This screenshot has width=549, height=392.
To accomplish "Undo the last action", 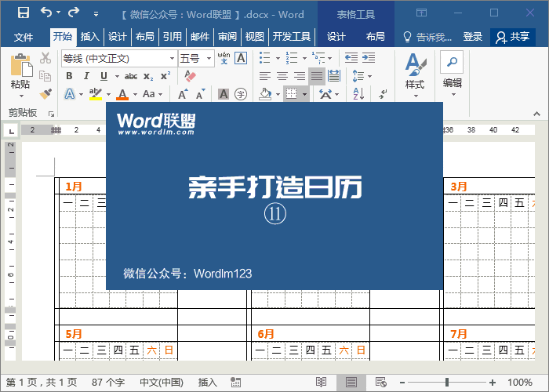I will 46,13.
